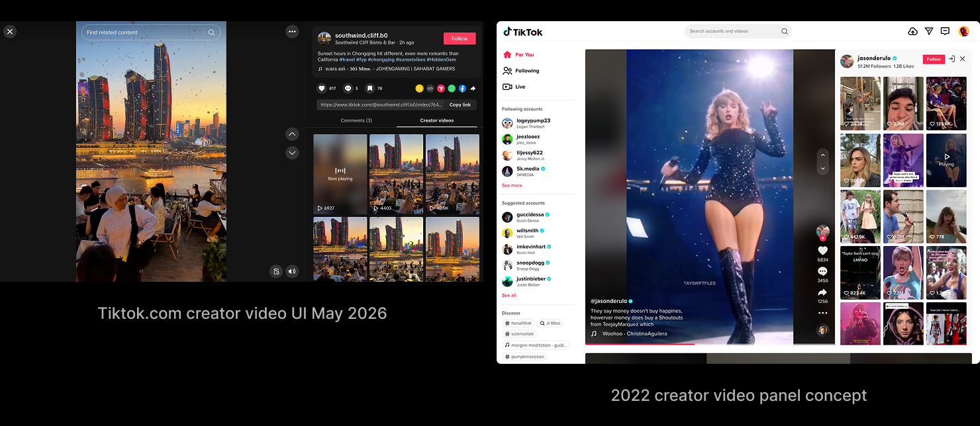The image size is (980, 426).
Task: Open the Now playing thumbnail with 6927 plays
Action: 340,174
